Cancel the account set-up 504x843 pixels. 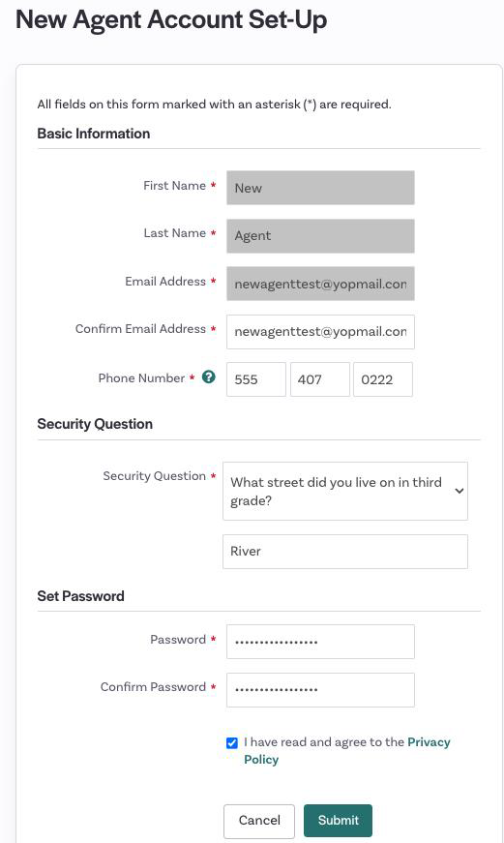(259, 821)
